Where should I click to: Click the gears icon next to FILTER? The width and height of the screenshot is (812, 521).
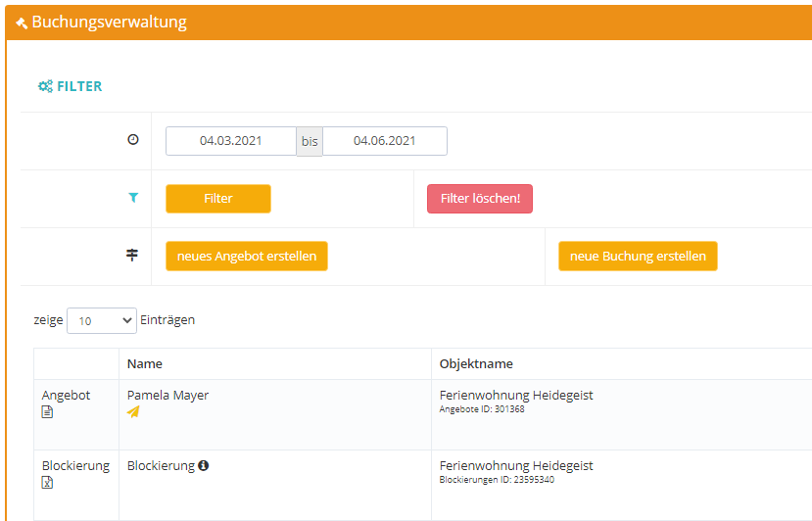(45, 86)
